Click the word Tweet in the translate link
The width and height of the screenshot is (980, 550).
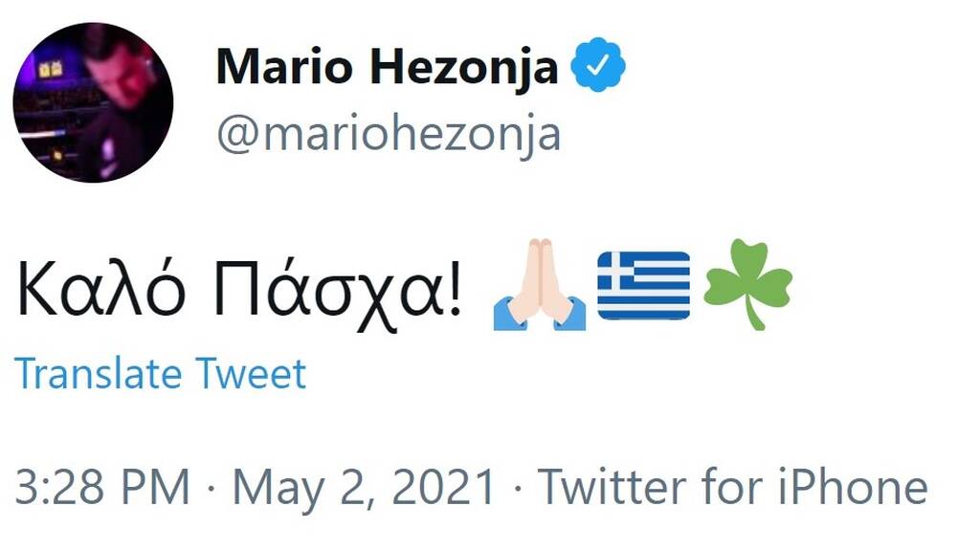click(x=252, y=374)
